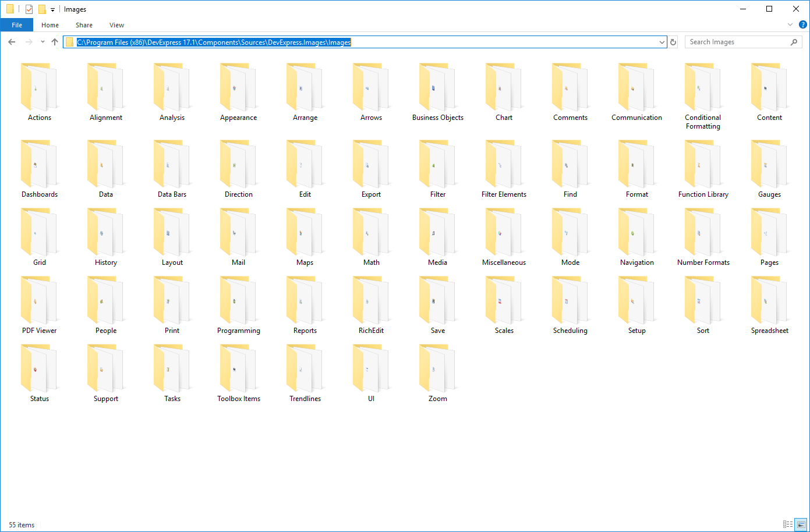Switch to large thumbnails view
This screenshot has width=810, height=532.
coord(801,524)
